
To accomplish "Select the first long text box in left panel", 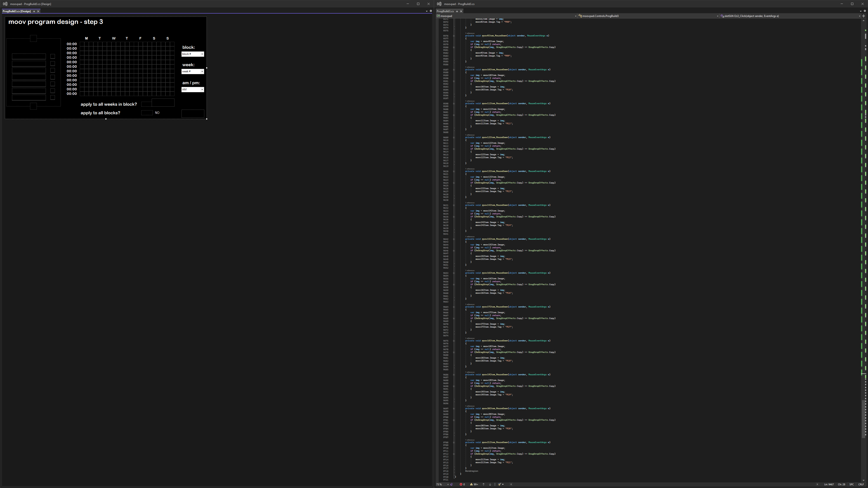I will (29, 56).
